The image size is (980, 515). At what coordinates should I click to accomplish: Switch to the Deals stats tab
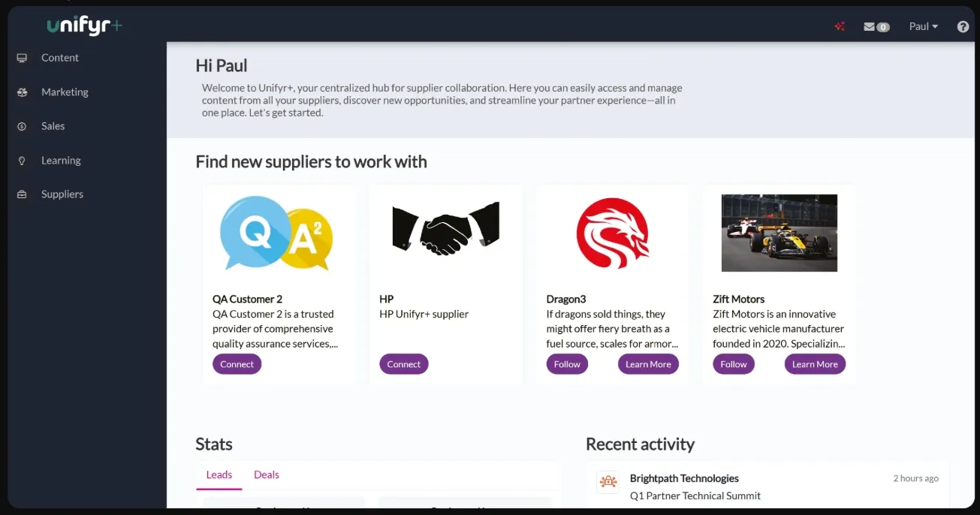point(267,474)
